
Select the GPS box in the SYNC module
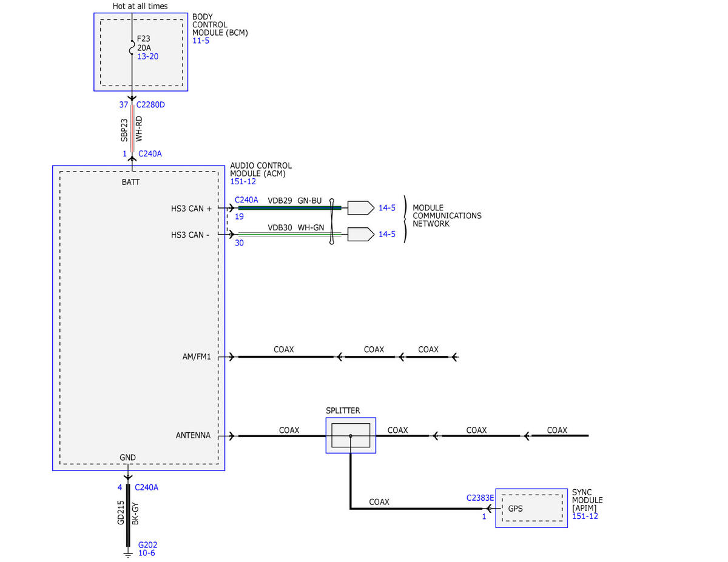[531, 508]
